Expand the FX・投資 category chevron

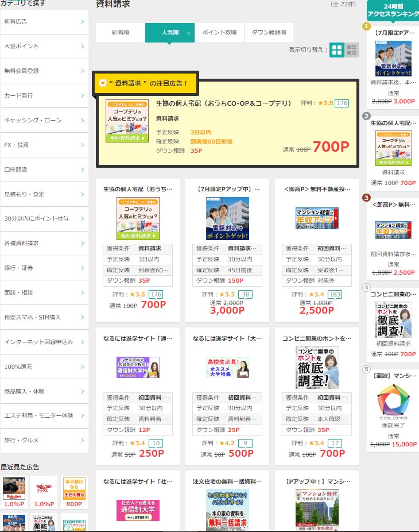tap(83, 145)
